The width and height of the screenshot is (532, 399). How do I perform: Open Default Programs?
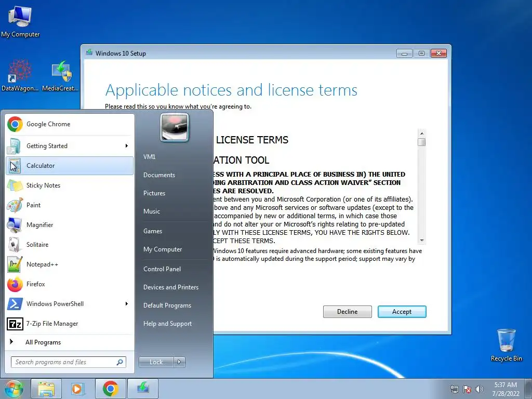167,305
